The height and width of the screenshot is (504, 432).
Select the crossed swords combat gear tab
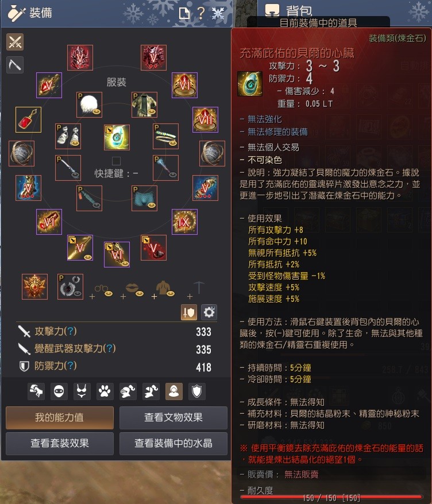coord(15,42)
